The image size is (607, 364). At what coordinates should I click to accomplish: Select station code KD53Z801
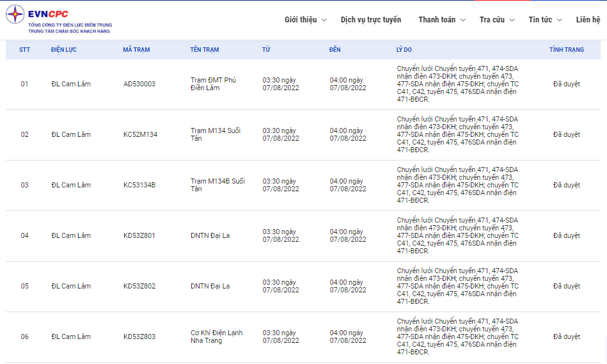click(x=139, y=236)
